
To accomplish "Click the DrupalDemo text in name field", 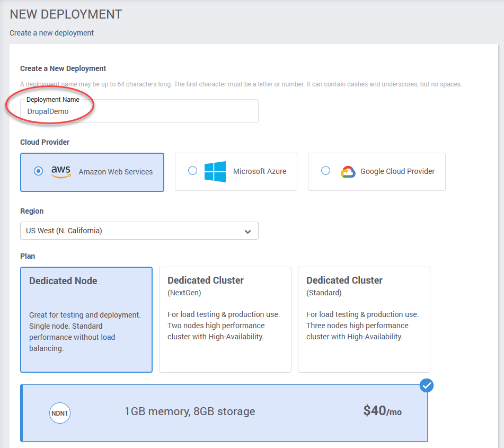I will pyautogui.click(x=48, y=111).
